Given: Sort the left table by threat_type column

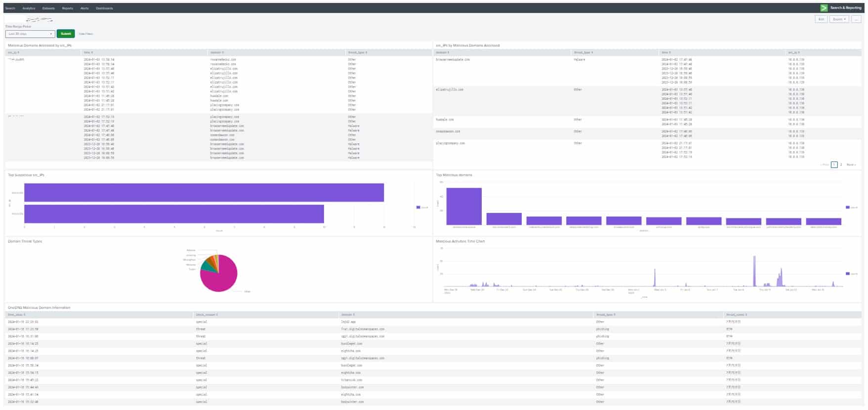Looking at the screenshot, I should coord(357,52).
